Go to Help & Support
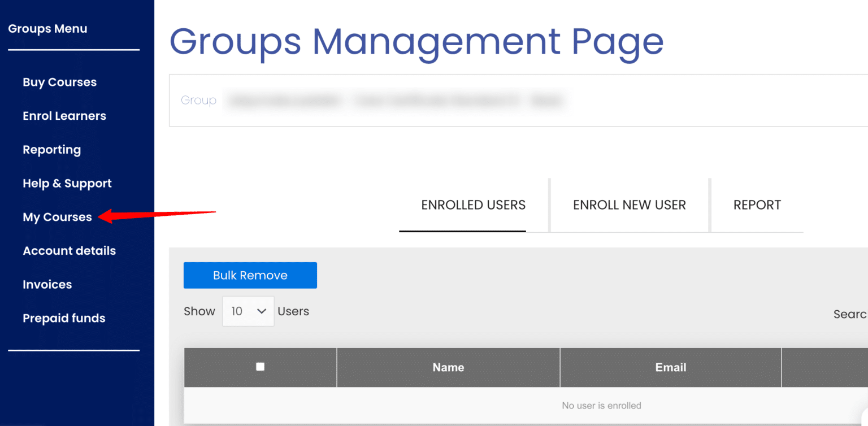 [x=67, y=183]
